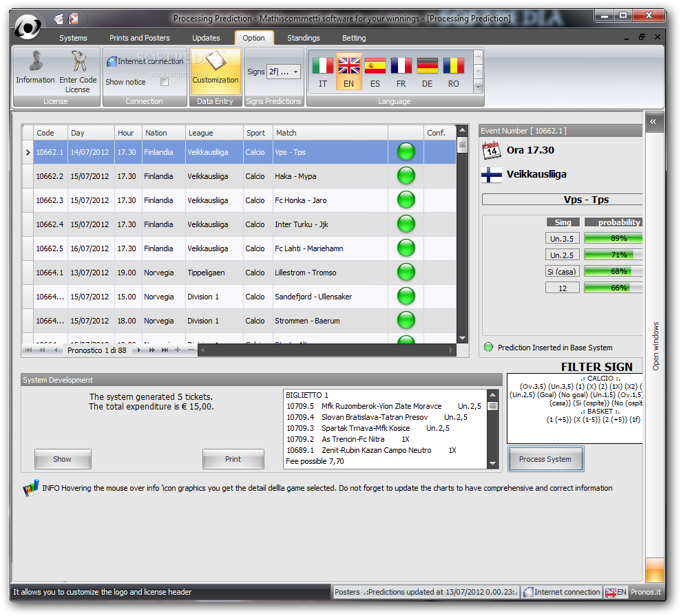
Task: Click the League column header
Action: (214, 133)
